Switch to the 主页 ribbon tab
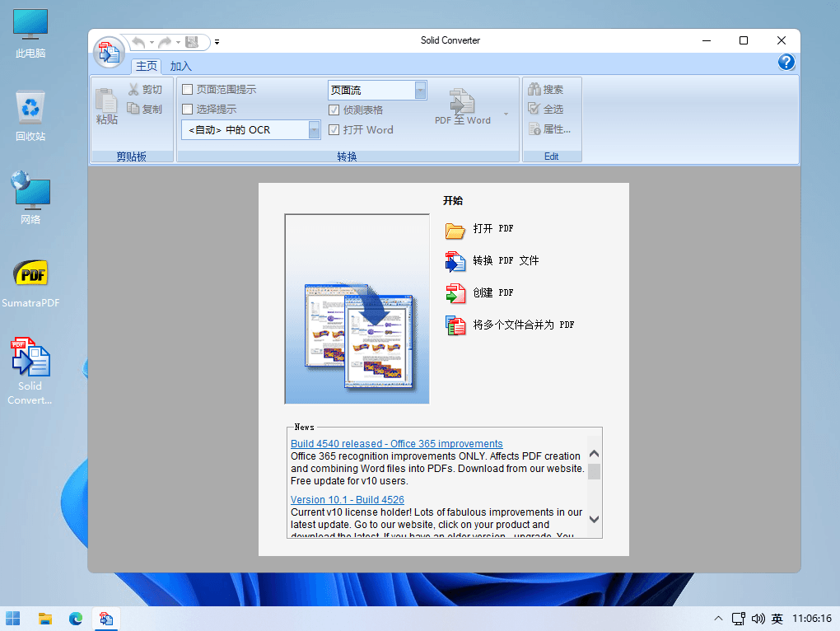 point(147,66)
